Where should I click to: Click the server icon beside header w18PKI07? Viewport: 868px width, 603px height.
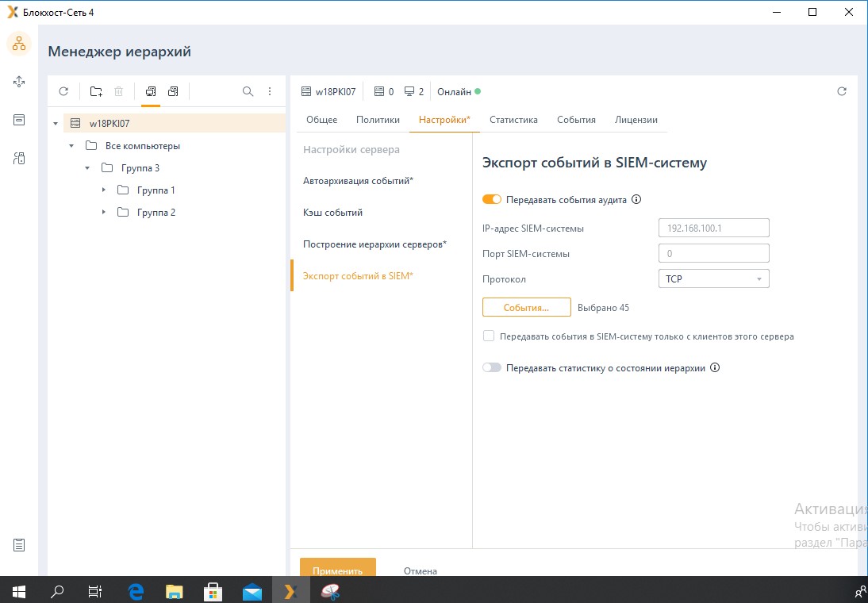306,92
